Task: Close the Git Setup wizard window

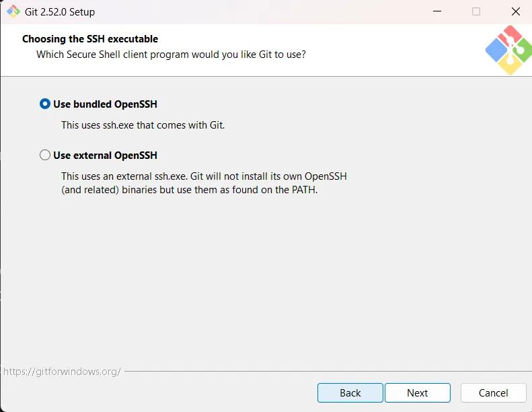Action: point(515,11)
